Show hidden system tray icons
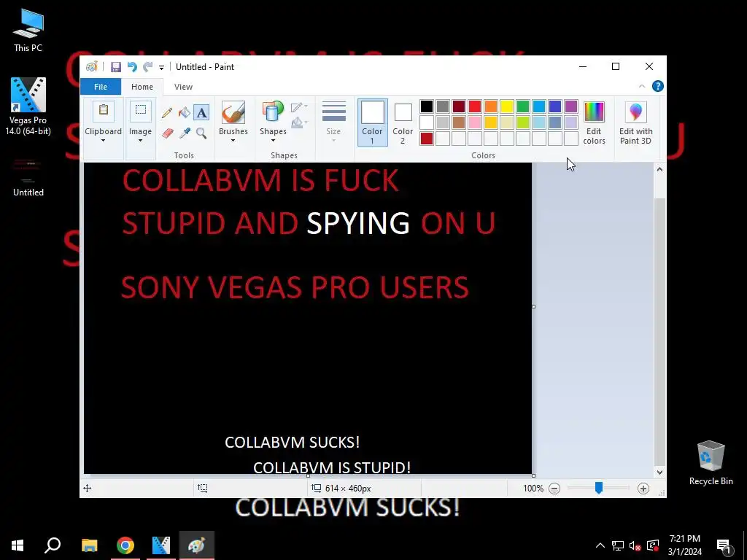This screenshot has width=747, height=560. [x=600, y=545]
